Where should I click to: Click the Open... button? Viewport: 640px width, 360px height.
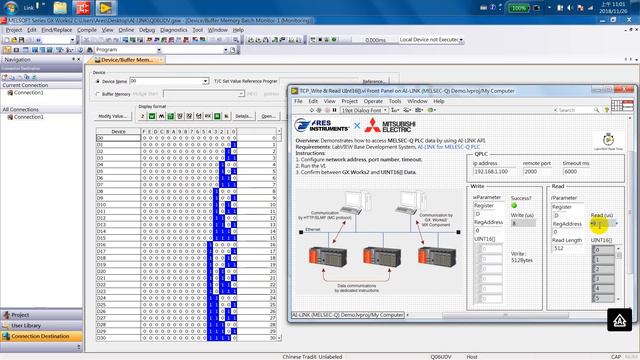268,116
